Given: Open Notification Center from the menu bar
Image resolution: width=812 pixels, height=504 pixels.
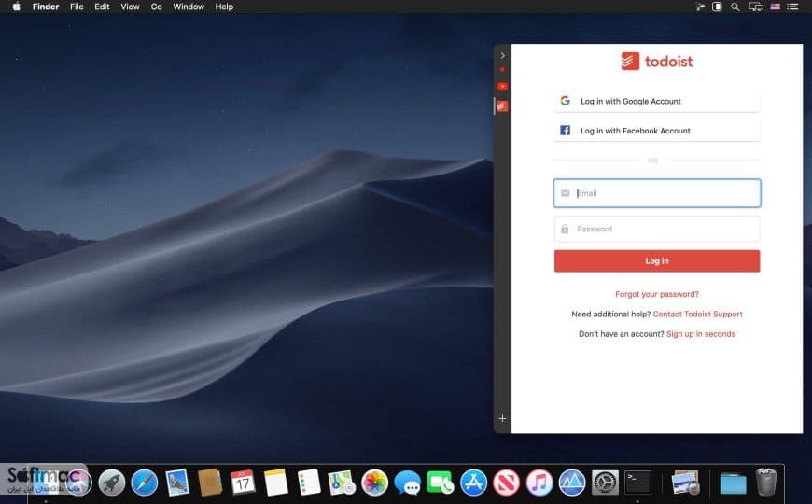Looking at the screenshot, I should coord(792,7).
